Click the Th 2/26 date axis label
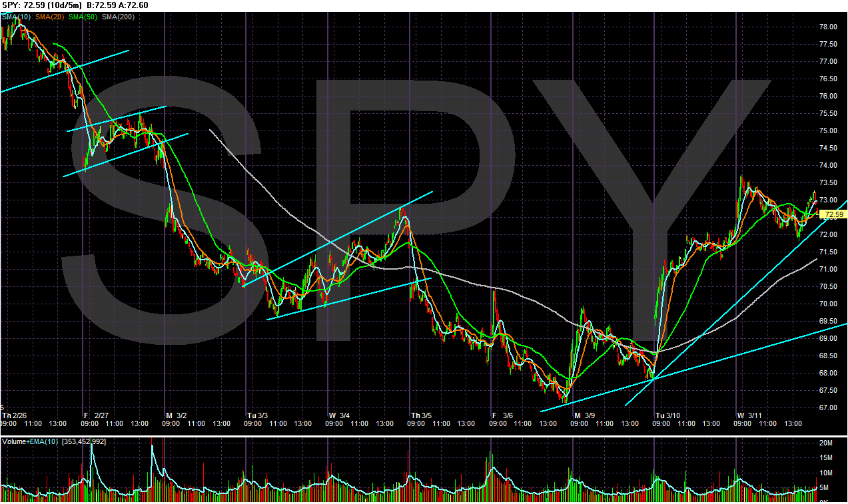848x504 pixels. click(13, 413)
